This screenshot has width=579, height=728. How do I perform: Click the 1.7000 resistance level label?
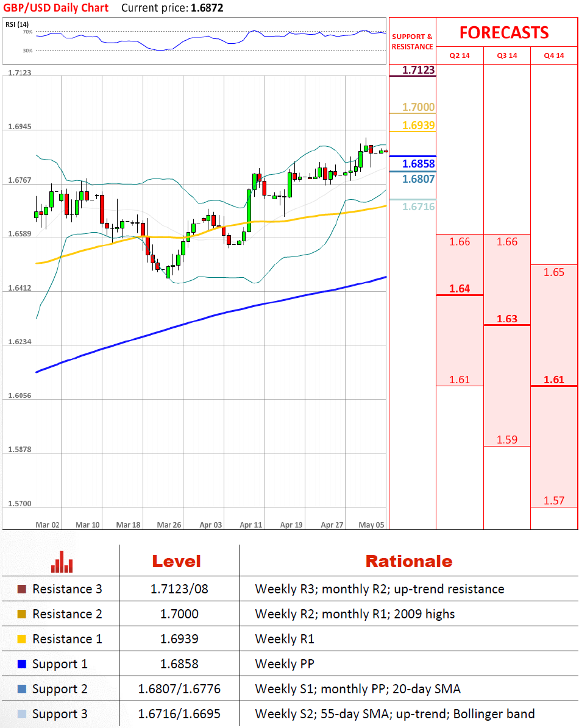click(x=418, y=108)
